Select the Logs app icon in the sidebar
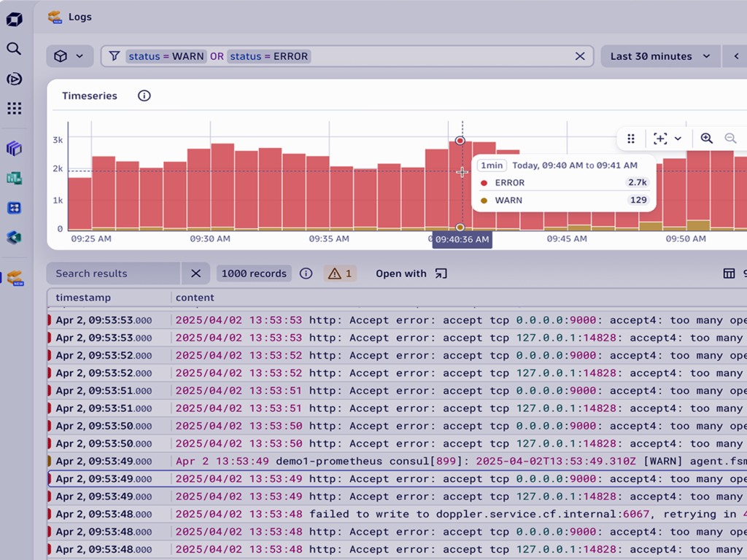Image resolution: width=747 pixels, height=560 pixels. [x=15, y=278]
